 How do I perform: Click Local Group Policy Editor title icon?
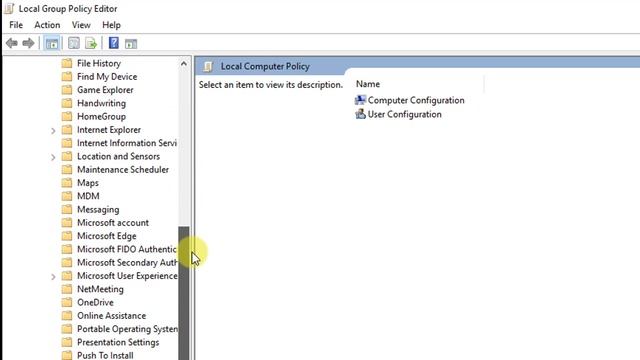pos(9,8)
